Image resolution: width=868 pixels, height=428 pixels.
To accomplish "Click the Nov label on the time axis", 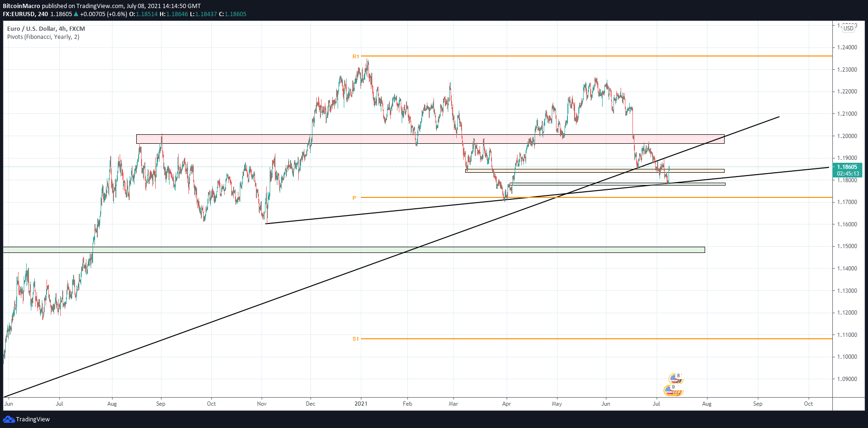I will point(262,404).
